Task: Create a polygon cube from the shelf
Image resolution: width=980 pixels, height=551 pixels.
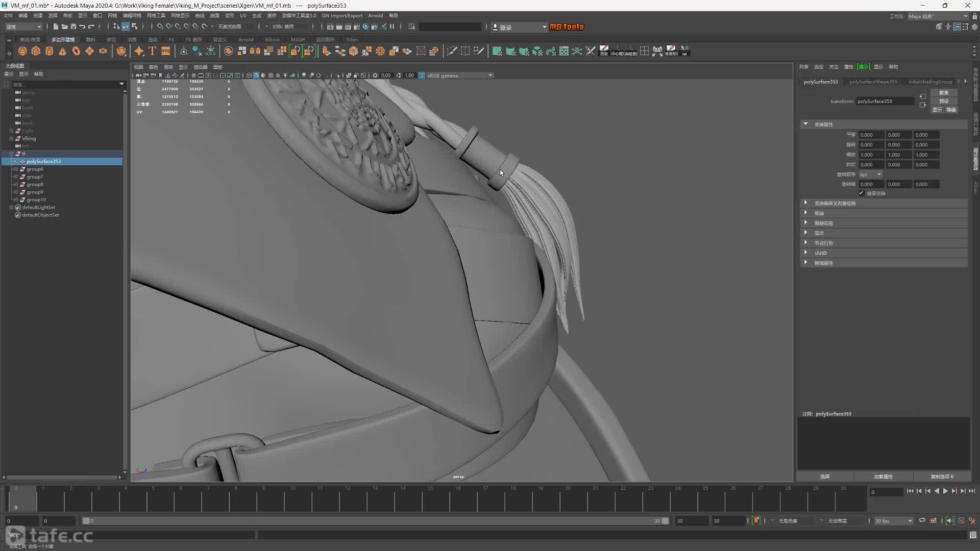Action: pyautogui.click(x=36, y=51)
